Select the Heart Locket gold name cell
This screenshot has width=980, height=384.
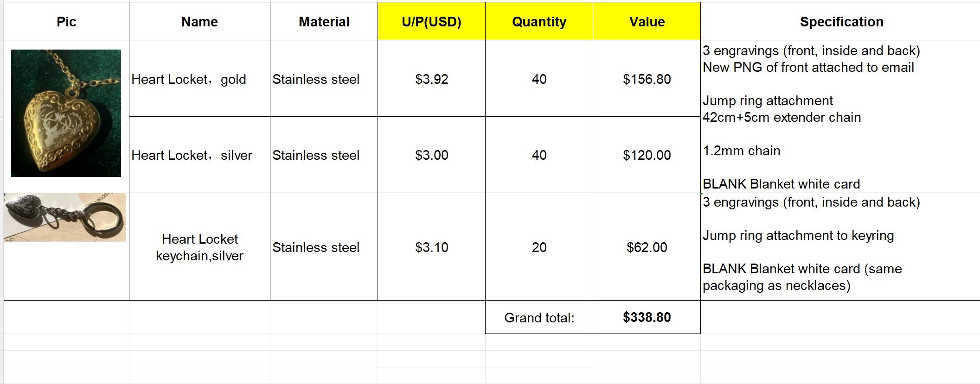pos(199,78)
